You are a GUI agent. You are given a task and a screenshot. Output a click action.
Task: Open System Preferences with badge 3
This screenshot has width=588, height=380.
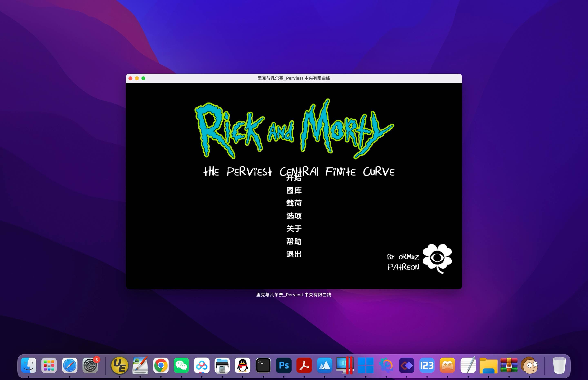(90, 365)
